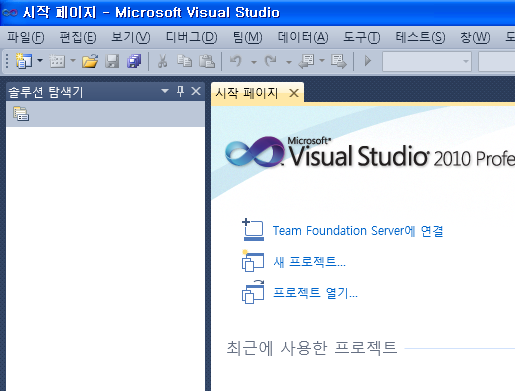Click the Save floppy disk icon
The height and width of the screenshot is (391, 515).
tap(112, 61)
